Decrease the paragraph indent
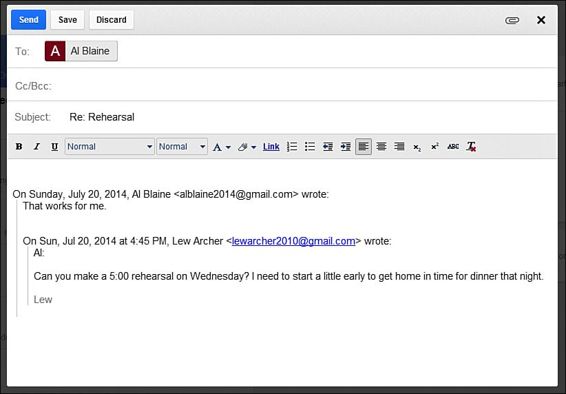Screen dimensions: 566x394 pyautogui.click(x=328, y=146)
